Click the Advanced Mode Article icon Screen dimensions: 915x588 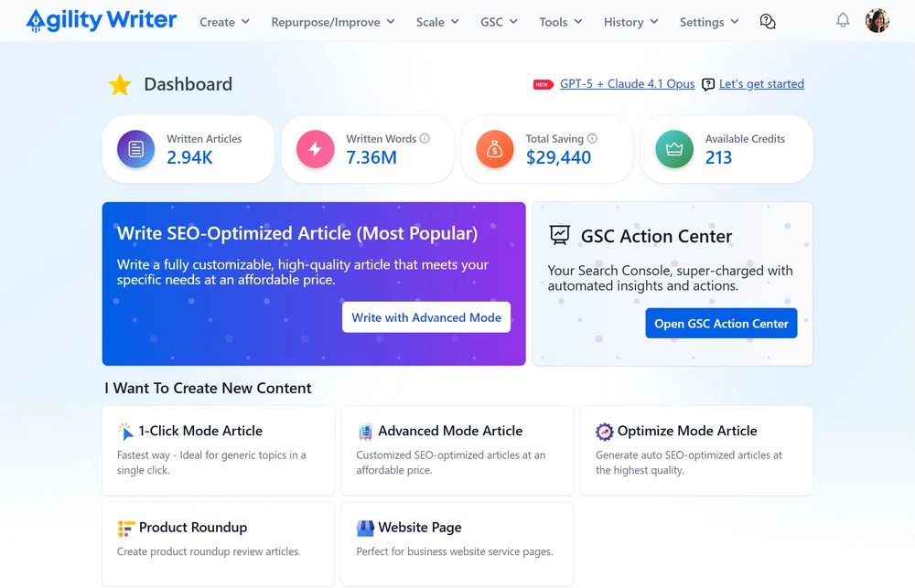tap(365, 432)
